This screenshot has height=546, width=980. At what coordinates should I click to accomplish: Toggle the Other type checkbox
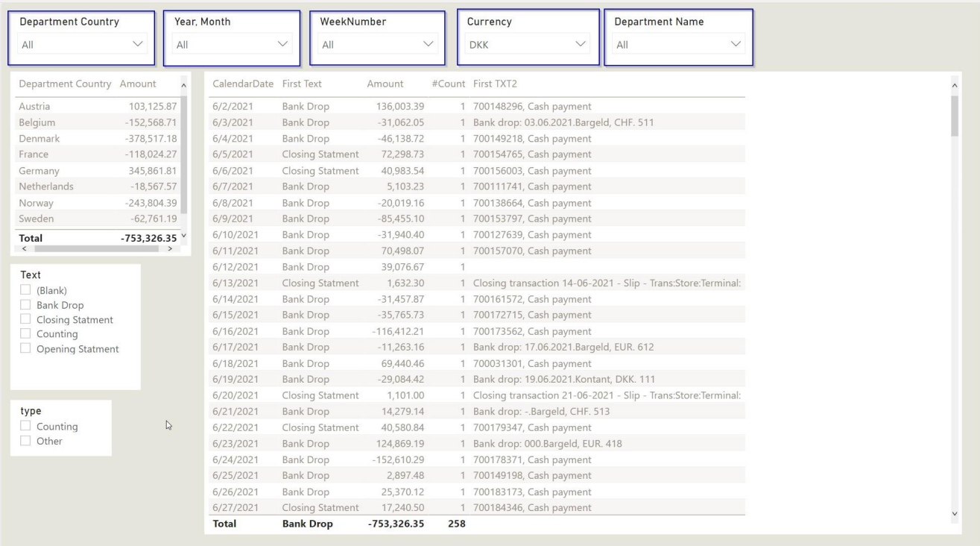pyautogui.click(x=26, y=441)
